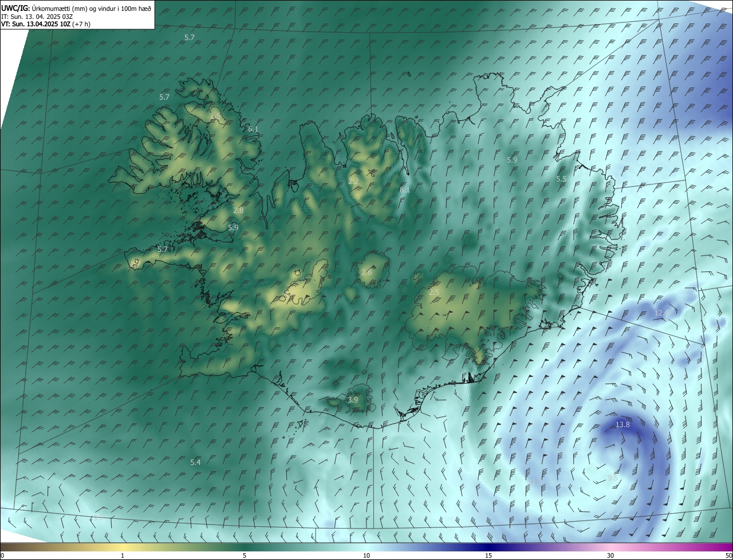Click the 6.1 value label on the map
Viewport: 733px width, 560px height.
253,129
